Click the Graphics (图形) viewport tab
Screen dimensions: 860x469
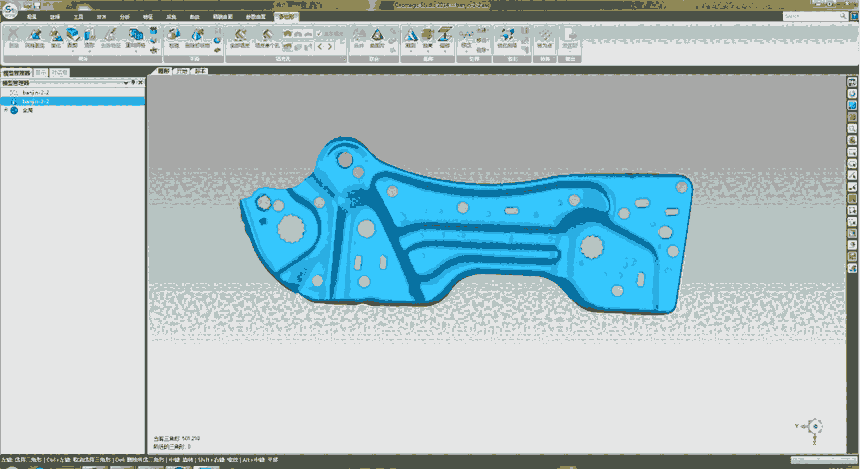(165, 72)
